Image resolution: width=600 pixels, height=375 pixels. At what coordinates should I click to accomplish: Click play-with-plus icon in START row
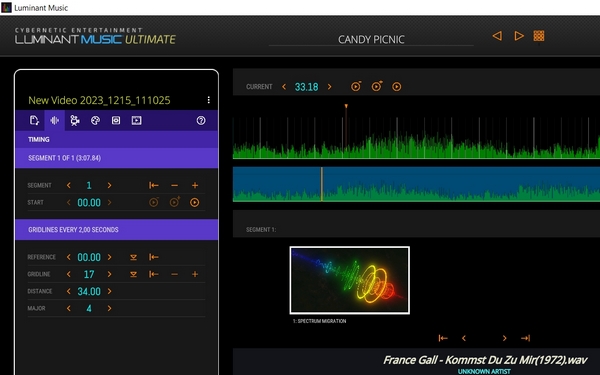(174, 202)
